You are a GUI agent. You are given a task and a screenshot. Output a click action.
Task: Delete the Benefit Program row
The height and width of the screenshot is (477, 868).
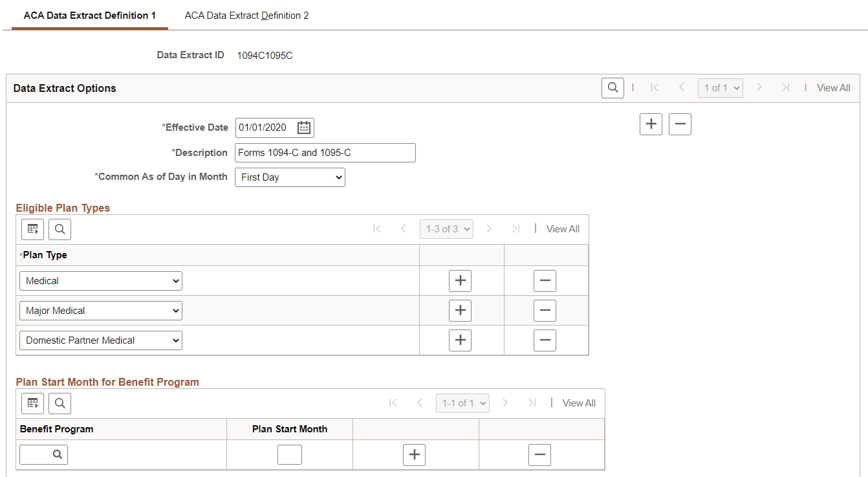(539, 455)
